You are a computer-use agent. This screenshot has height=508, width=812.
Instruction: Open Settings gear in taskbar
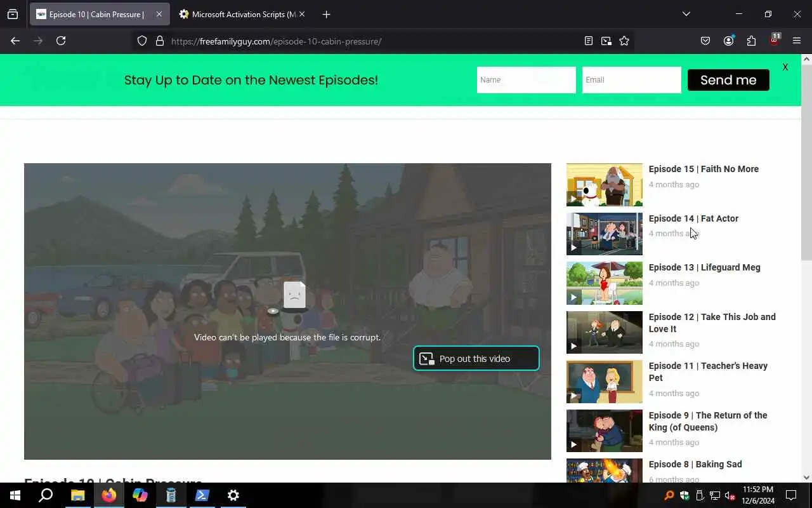pyautogui.click(x=233, y=495)
